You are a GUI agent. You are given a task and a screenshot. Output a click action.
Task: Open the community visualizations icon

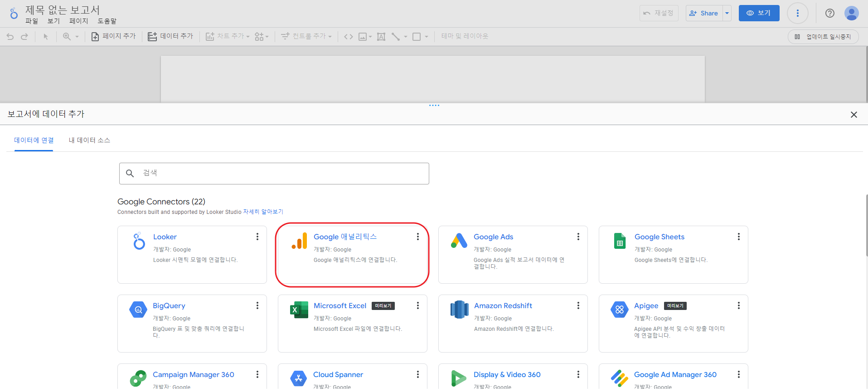coord(259,37)
